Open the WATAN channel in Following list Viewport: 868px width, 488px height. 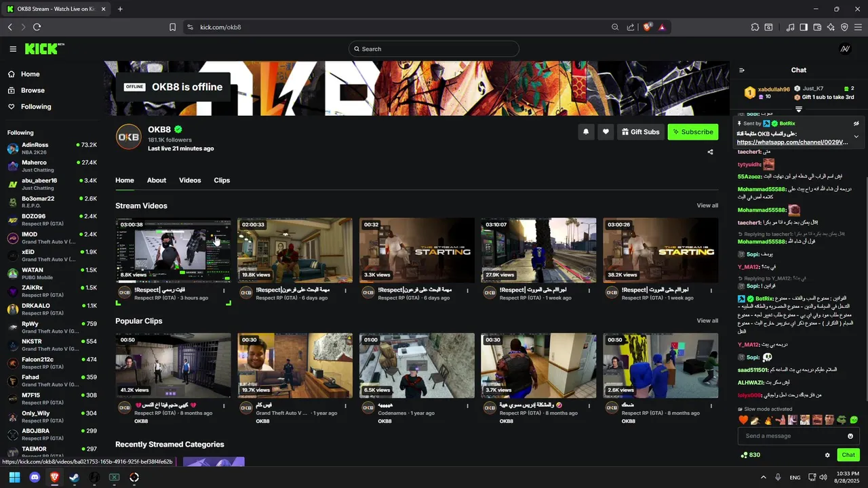(52, 274)
